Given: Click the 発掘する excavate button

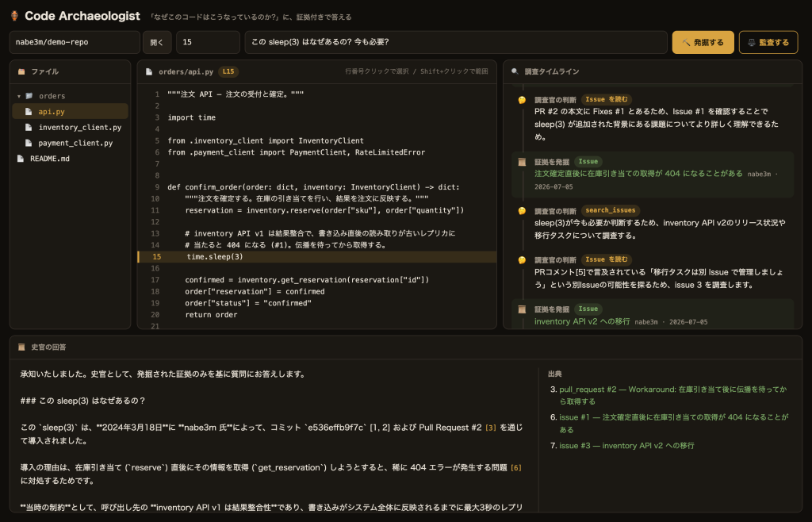Looking at the screenshot, I should click(x=703, y=43).
